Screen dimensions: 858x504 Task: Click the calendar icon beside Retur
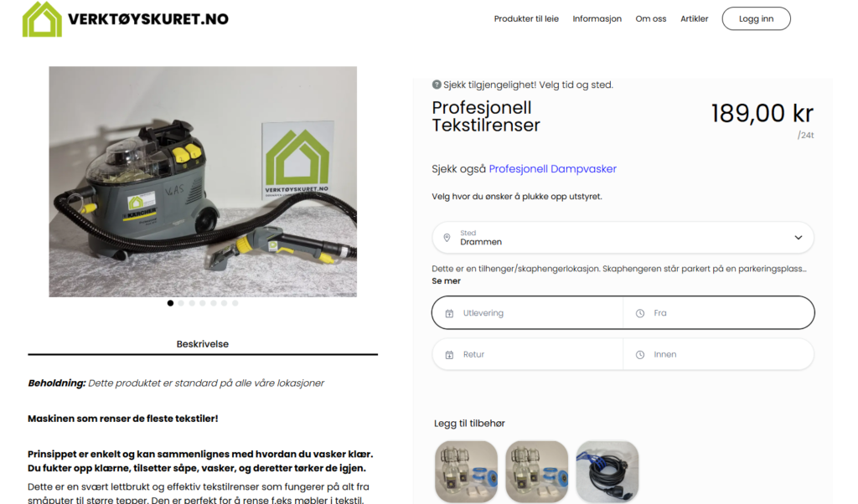[449, 355]
